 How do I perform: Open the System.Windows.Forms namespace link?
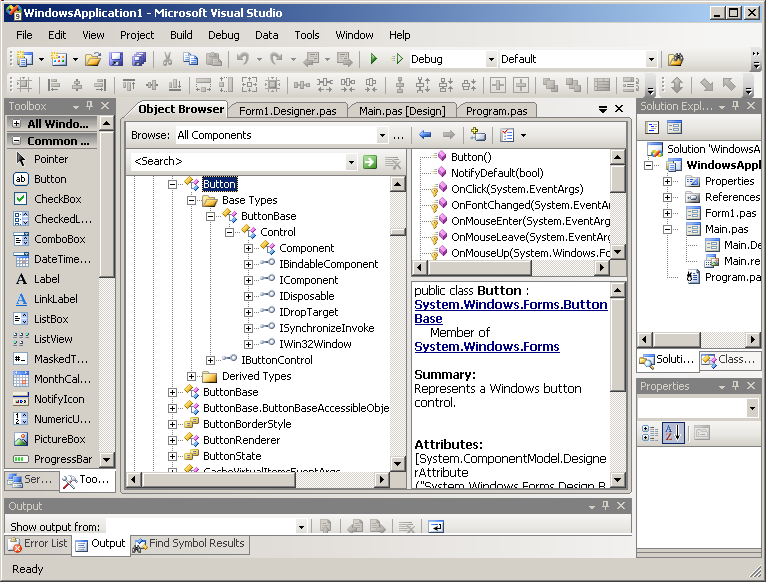(486, 347)
